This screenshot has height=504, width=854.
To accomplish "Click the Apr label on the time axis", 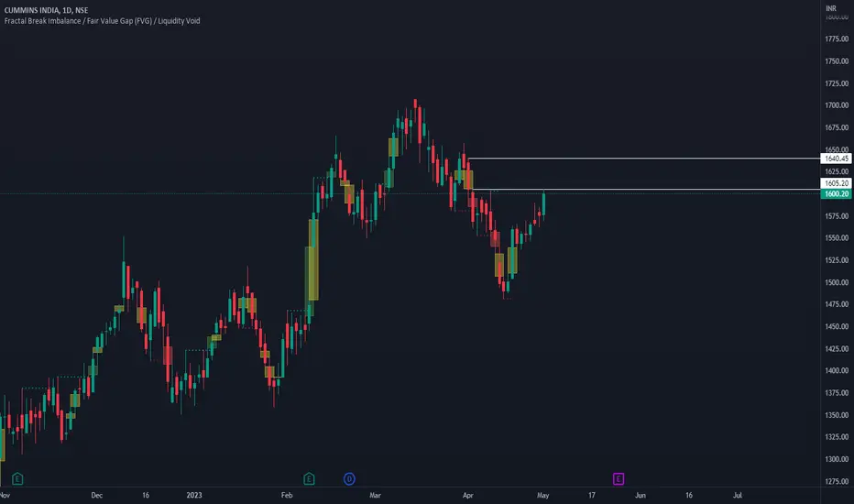I will (x=468, y=495).
